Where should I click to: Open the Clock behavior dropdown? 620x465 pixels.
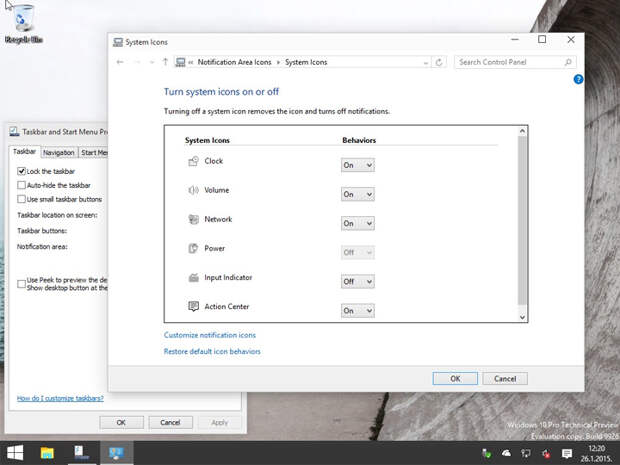[358, 165]
